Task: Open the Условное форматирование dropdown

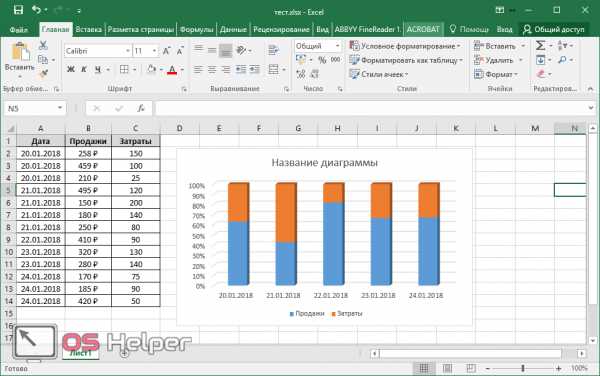Action: tap(405, 46)
